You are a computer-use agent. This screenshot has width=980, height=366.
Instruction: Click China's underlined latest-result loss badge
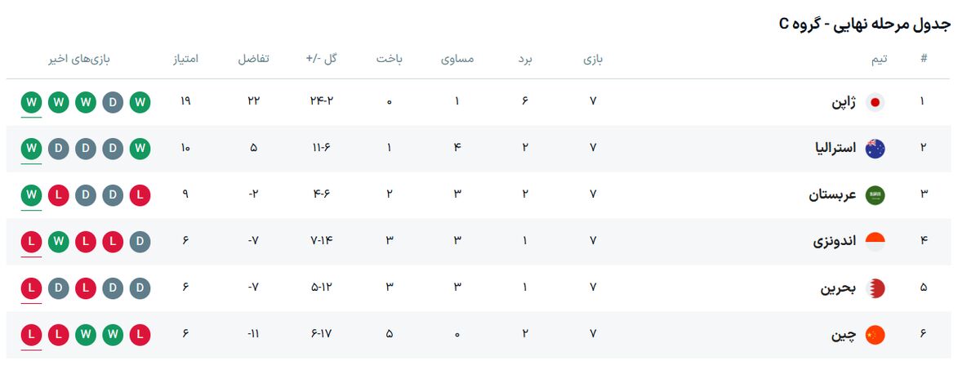32,335
